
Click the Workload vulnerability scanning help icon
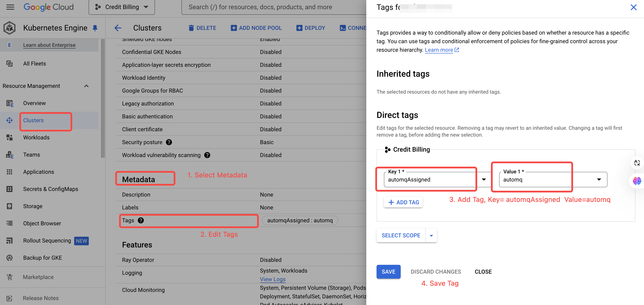(x=207, y=155)
